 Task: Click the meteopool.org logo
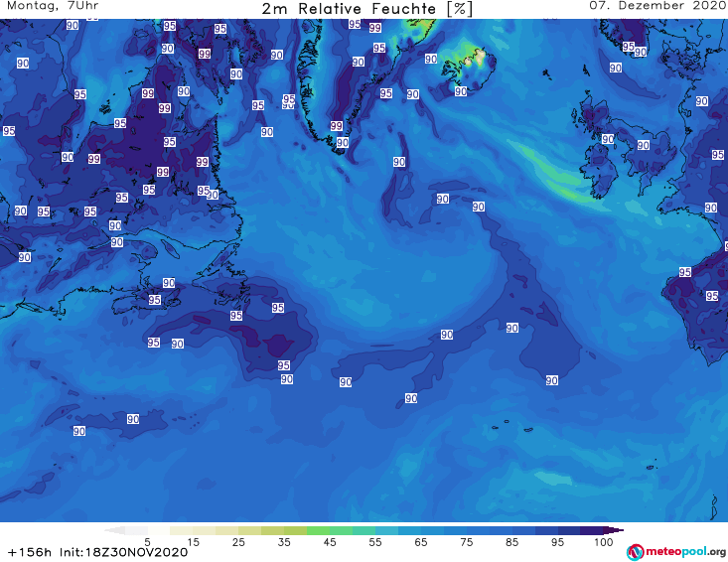pyautogui.click(x=676, y=552)
